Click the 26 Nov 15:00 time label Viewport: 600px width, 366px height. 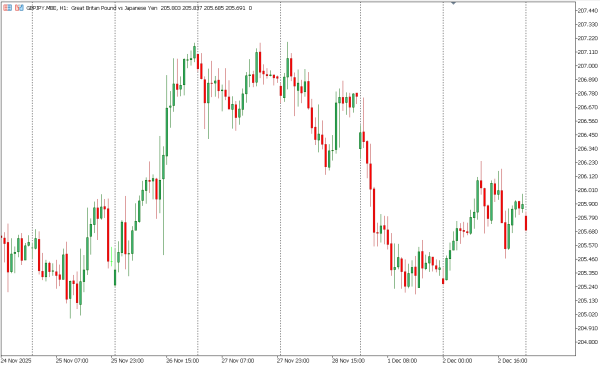pyautogui.click(x=183, y=361)
